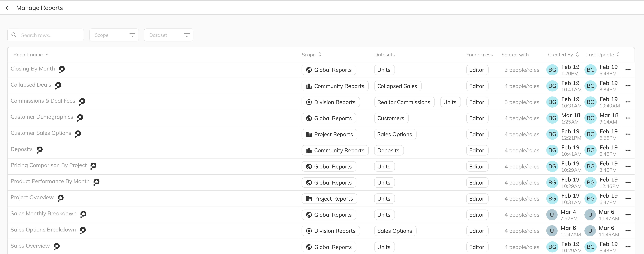This screenshot has height=254, width=644.
Task: Focus the Search rows input field
Action: 45,35
